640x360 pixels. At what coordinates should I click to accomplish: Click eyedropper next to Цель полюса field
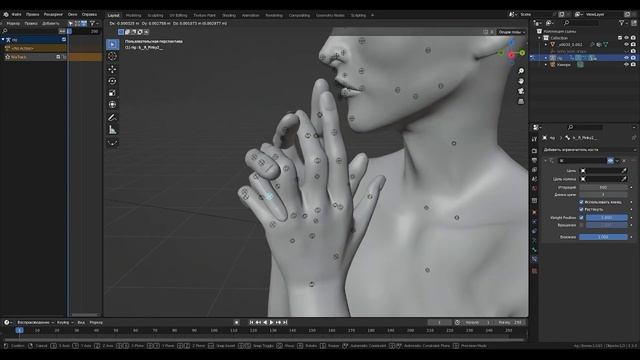click(624, 179)
